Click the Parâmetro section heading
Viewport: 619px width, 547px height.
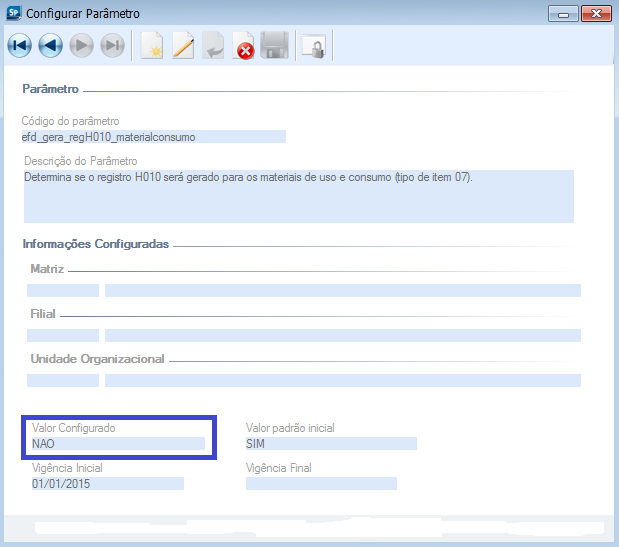coord(51,89)
